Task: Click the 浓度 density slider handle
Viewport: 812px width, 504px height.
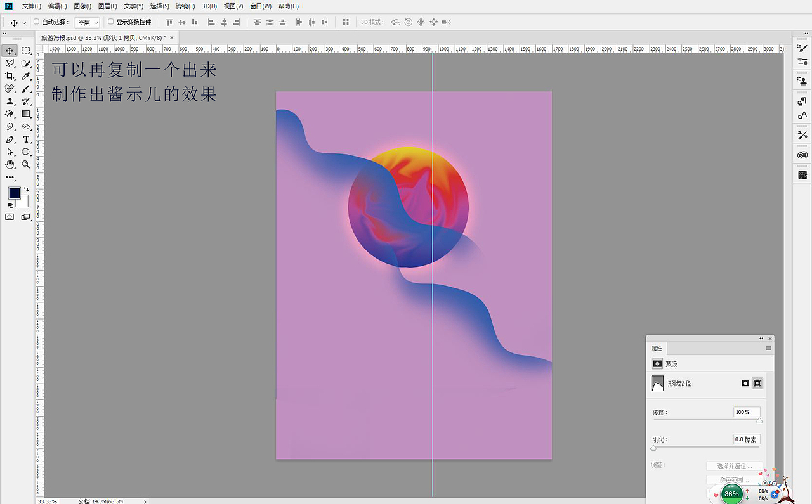Action: (759, 420)
